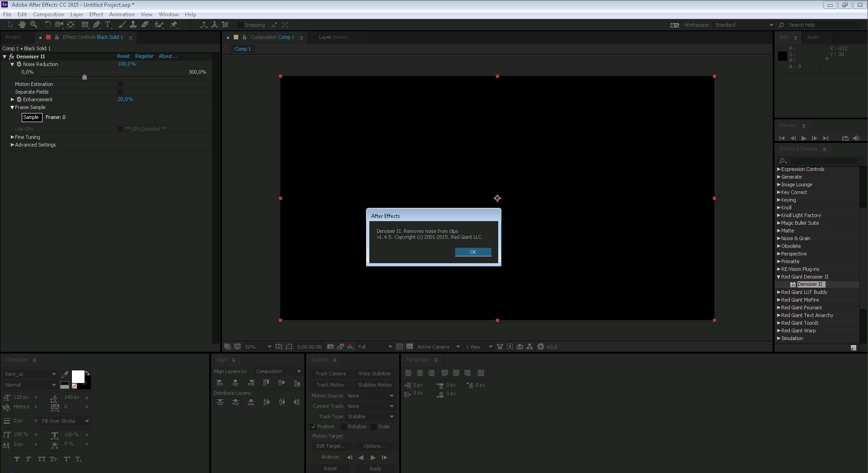The width and height of the screenshot is (868, 473).
Task: Select the Pan Behind anchor tool
Action: [x=71, y=25]
